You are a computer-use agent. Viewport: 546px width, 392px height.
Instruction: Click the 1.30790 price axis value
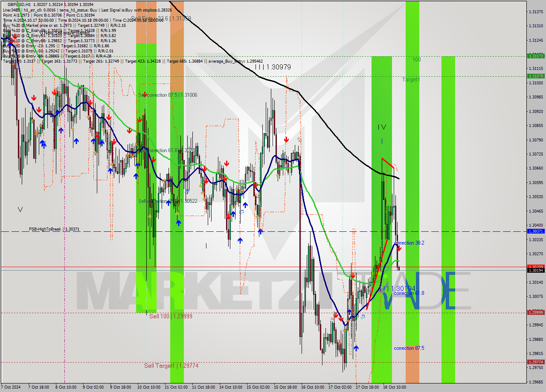point(536,140)
